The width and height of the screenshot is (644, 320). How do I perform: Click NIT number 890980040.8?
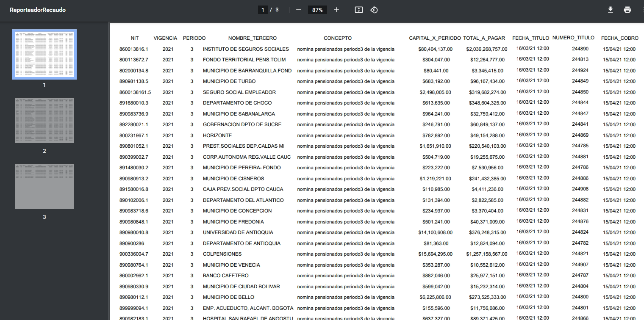133,232
